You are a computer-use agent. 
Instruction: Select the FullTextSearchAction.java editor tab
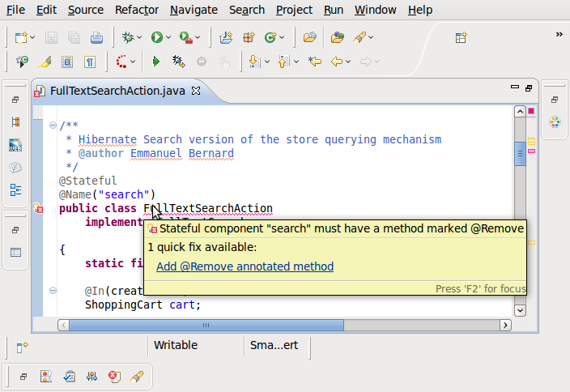click(x=117, y=91)
